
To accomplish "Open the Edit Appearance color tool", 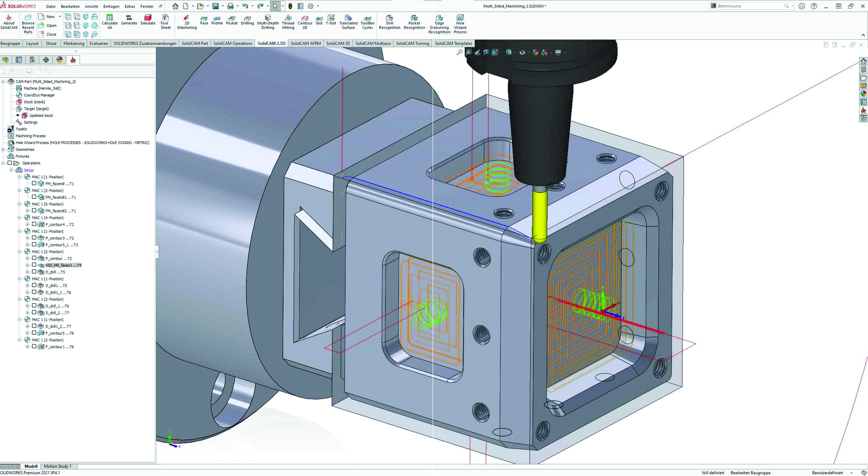I will [x=60, y=59].
